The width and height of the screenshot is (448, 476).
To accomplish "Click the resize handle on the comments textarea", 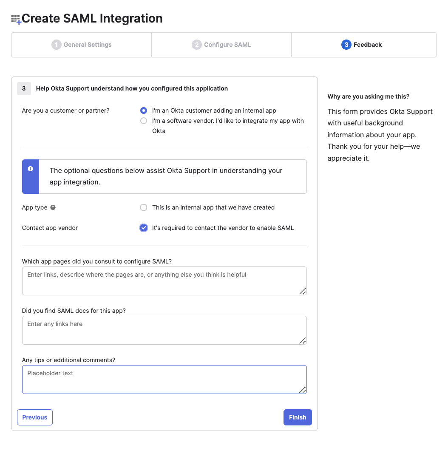I will (303, 391).
